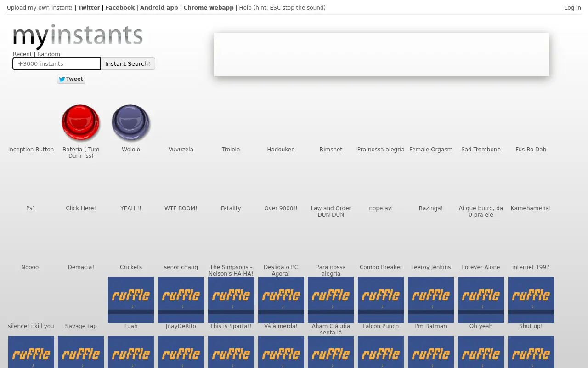Image resolution: width=588 pixels, height=368 pixels.
Task: Open the nope.avi instant link
Action: 381,208
